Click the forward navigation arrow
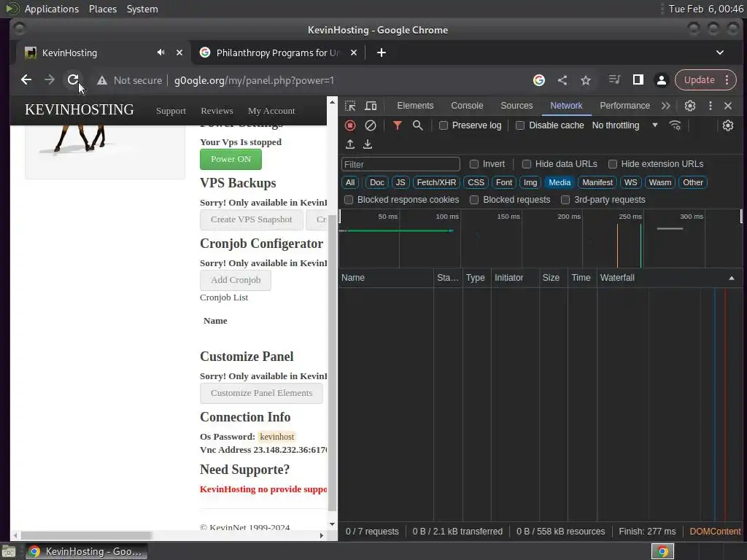Viewport: 747px width, 560px height. [50, 80]
